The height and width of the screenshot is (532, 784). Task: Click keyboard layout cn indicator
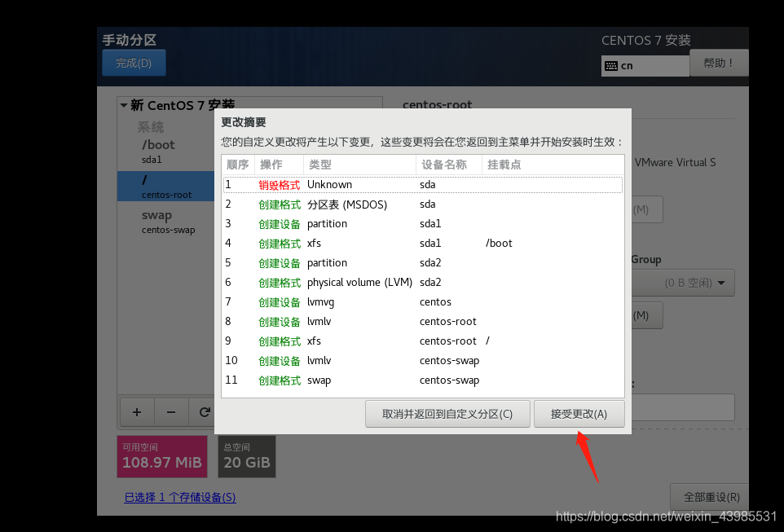(645, 66)
